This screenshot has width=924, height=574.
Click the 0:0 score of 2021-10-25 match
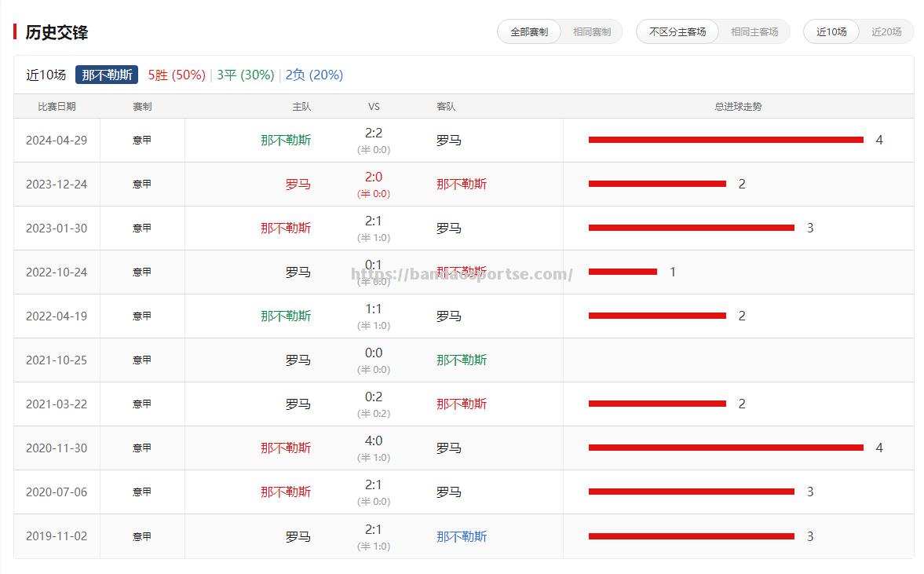374,353
